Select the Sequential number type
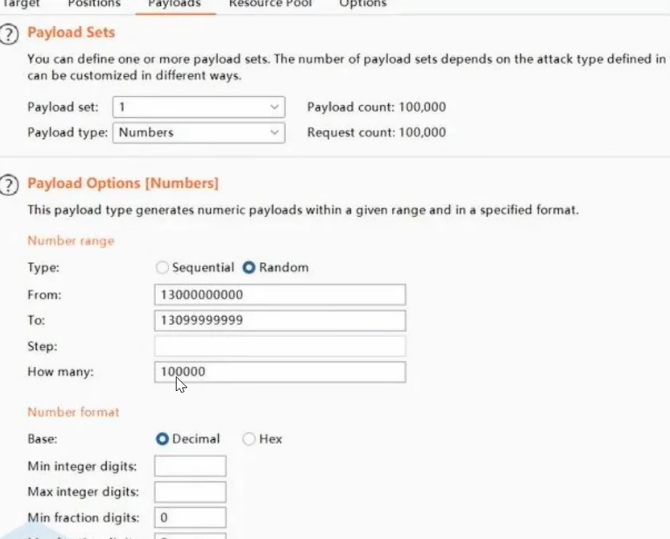This screenshot has height=539, width=670. [x=164, y=268]
